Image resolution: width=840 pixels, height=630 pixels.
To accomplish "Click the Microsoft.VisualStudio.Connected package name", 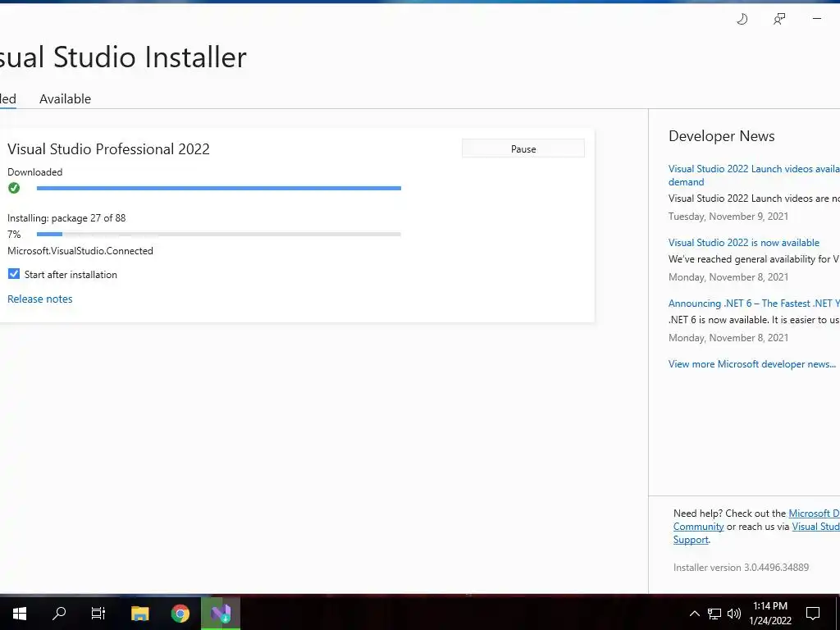I will tap(80, 251).
